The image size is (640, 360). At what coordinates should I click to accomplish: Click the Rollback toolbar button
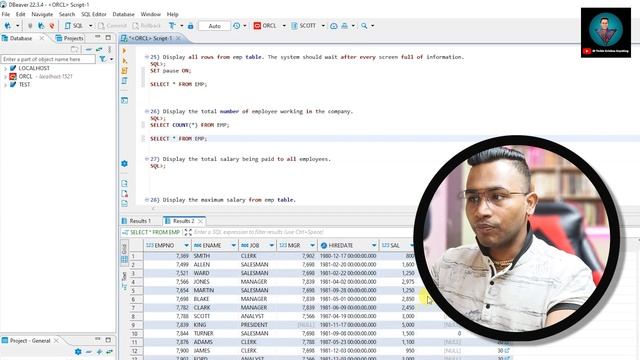coord(147,26)
